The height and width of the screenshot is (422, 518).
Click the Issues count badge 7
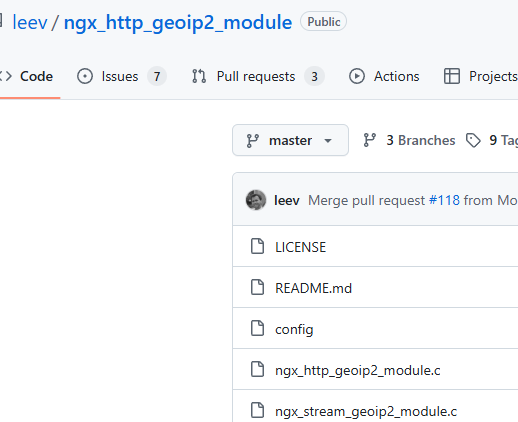[157, 76]
